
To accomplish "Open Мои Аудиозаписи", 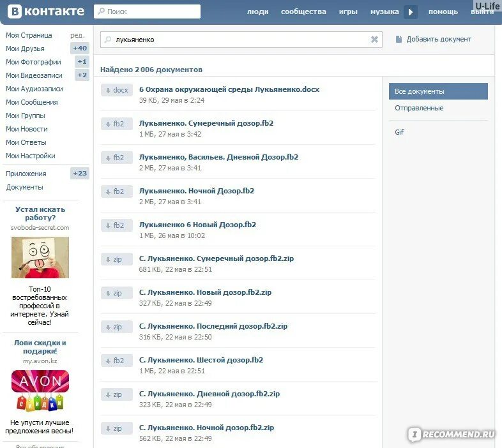I will tap(34, 89).
